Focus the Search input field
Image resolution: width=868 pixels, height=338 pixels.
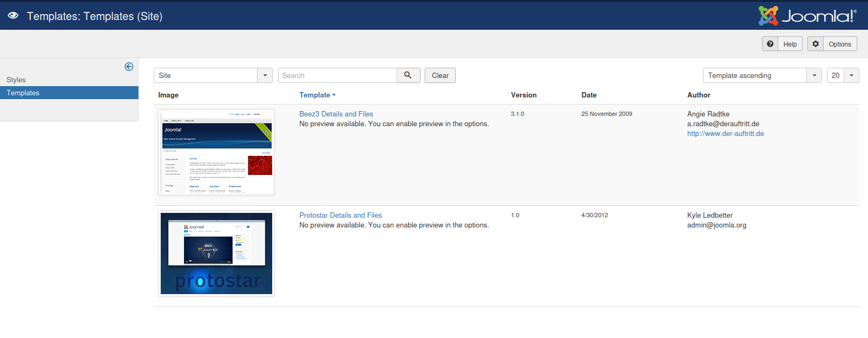point(338,75)
